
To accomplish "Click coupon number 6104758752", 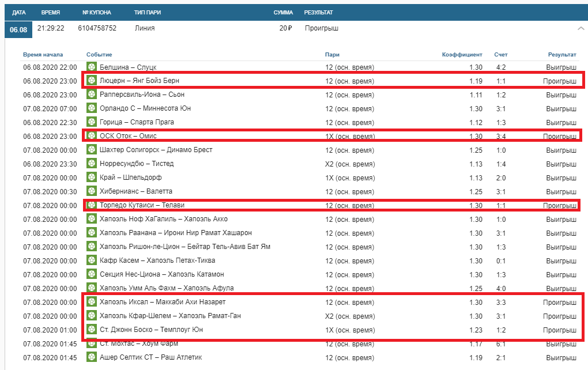I will [x=97, y=28].
